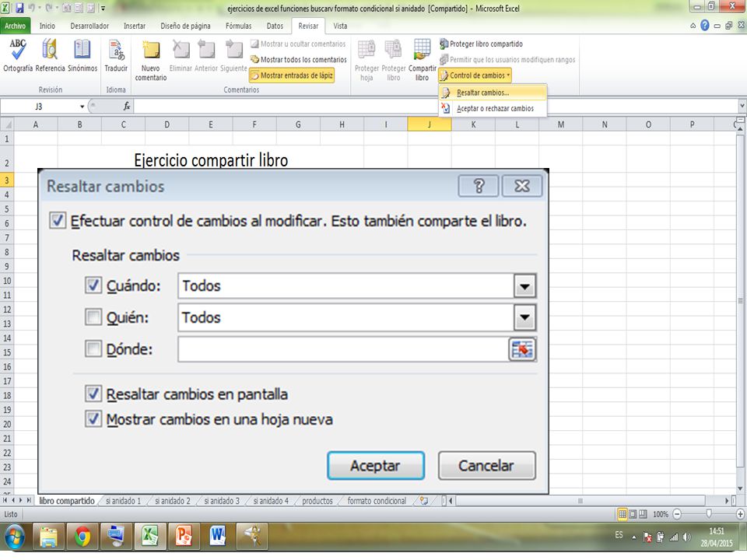Uncheck the Cuándo checkbox
747x560 pixels.
93,285
